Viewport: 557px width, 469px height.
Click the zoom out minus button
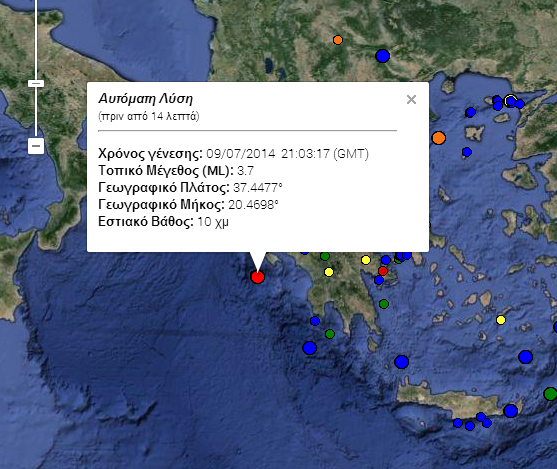click(x=36, y=146)
